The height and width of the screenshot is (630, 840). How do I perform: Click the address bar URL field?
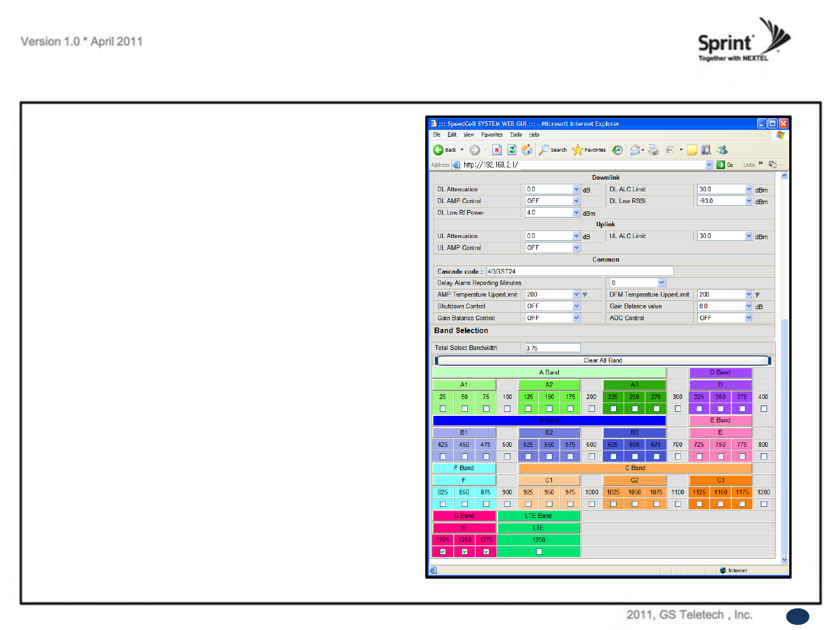tap(583, 165)
